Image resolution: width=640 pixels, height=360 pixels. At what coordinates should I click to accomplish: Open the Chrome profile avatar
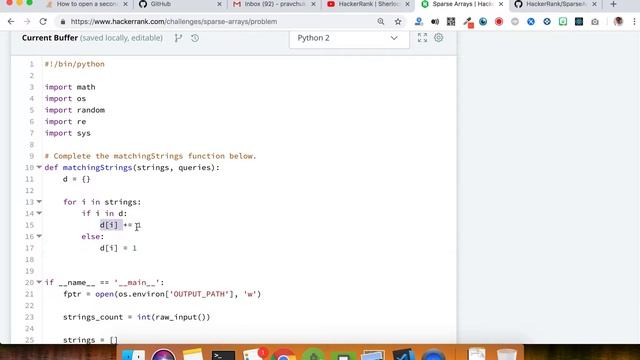[618, 22]
